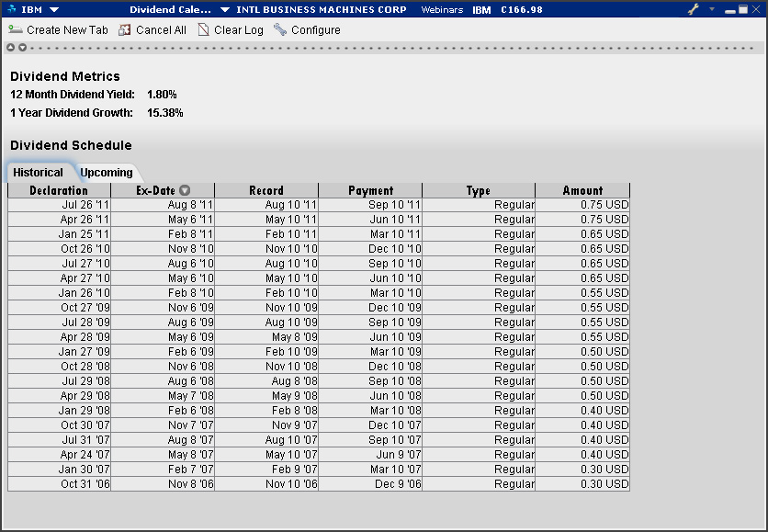The image size is (768, 532).
Task: Click Configure label
Action: click(316, 30)
